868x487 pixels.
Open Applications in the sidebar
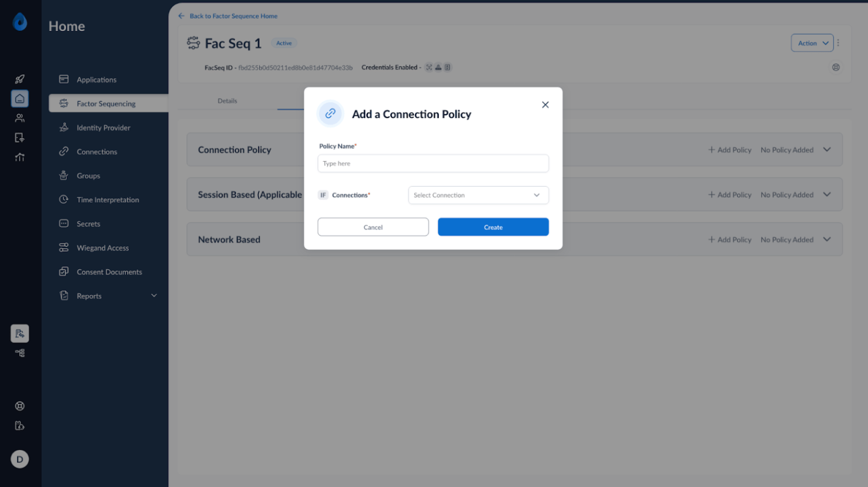point(108,80)
